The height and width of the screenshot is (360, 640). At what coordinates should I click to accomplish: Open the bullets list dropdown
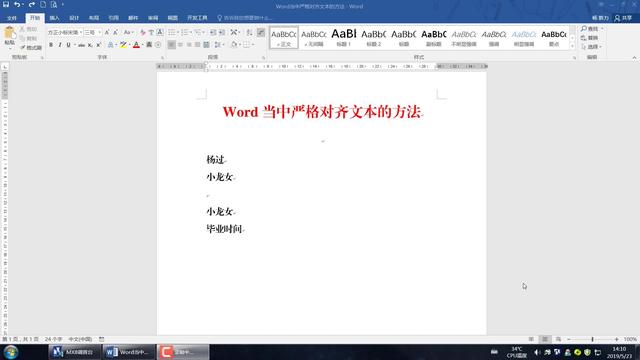[x=178, y=32]
